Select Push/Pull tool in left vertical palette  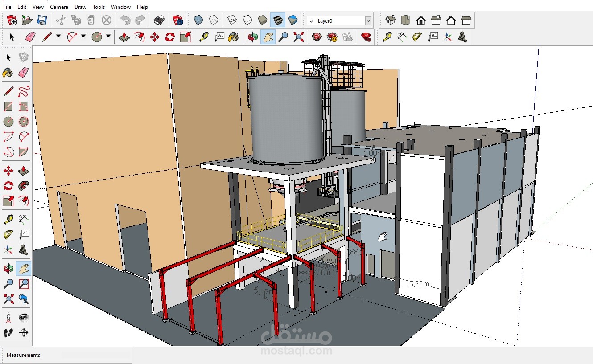click(24, 170)
